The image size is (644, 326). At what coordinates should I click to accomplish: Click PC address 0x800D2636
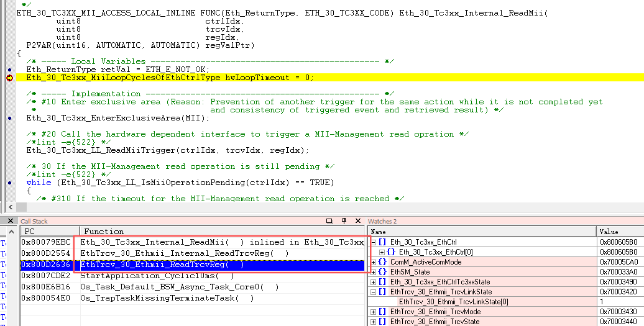pos(46,265)
